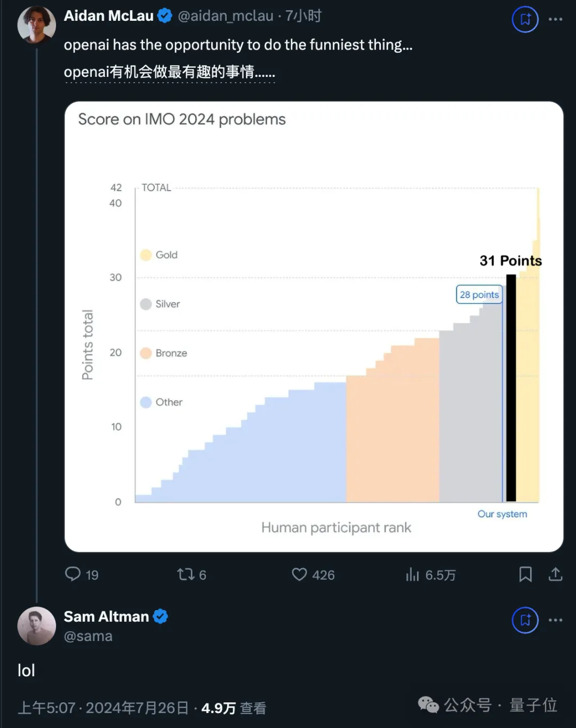Like the tweet with 426 likes
This screenshot has height=728, width=576.
299,574
